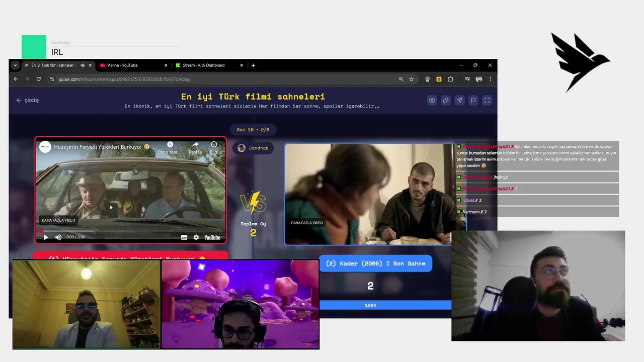Screen dimensions: 644x362
Task: Click the link-copy icon in quiz header
Action: (446, 101)
